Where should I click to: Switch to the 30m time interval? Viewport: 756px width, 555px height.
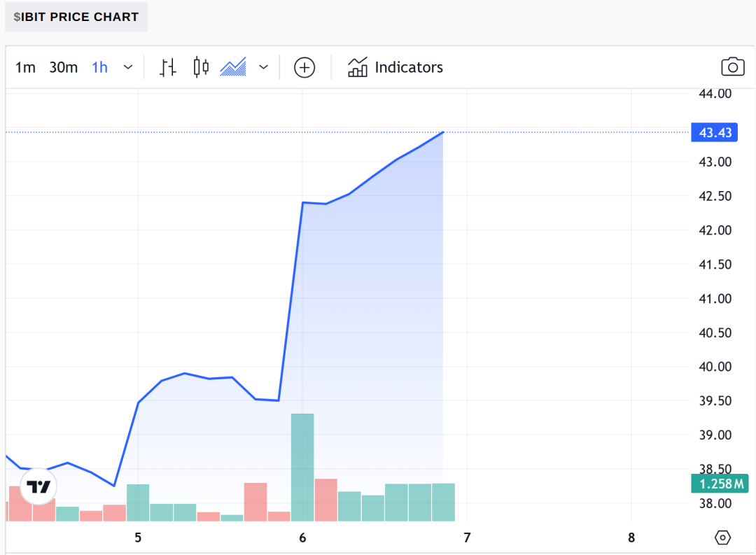(63, 67)
